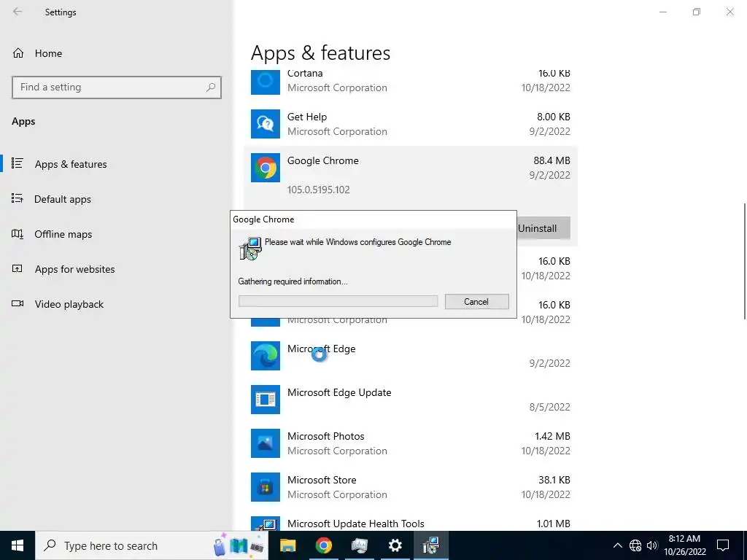Image resolution: width=747 pixels, height=560 pixels.
Task: Click the Gathering required information text
Action: [x=293, y=281]
